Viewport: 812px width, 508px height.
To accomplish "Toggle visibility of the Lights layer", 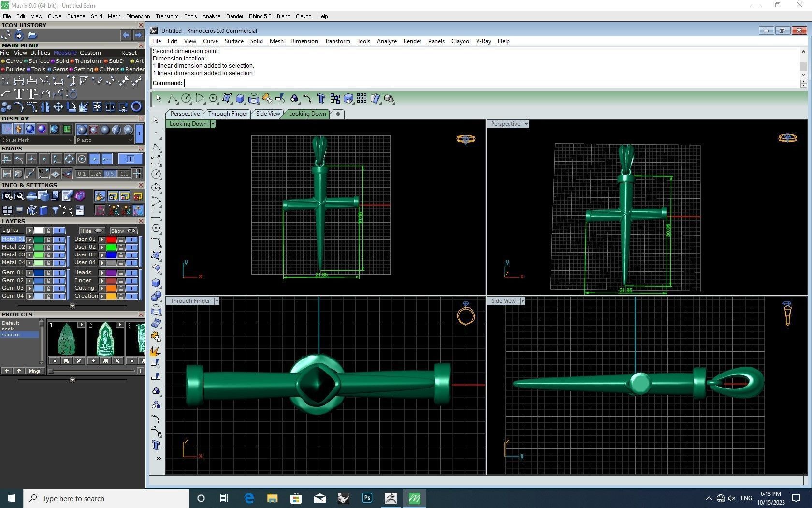I will [x=60, y=230].
